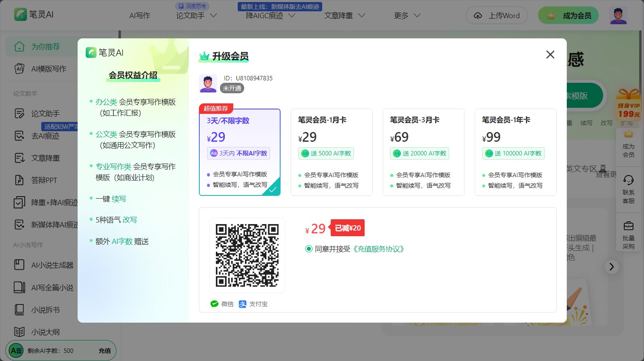Choose the 笔灵会员-1月卡 plan
The width and height of the screenshot is (644, 361).
coord(332,152)
